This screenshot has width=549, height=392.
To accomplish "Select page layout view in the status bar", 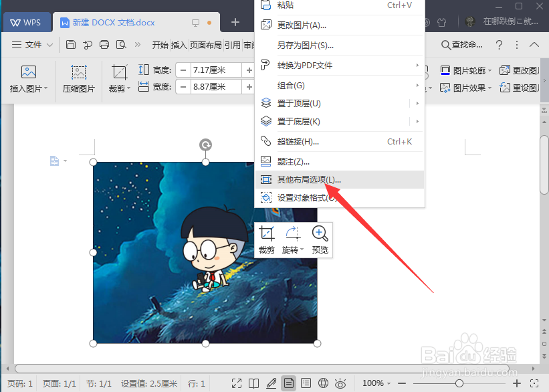I will (x=288, y=383).
